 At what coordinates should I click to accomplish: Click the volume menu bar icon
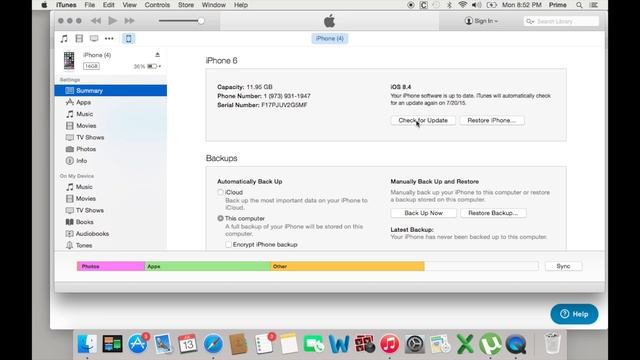476,5
